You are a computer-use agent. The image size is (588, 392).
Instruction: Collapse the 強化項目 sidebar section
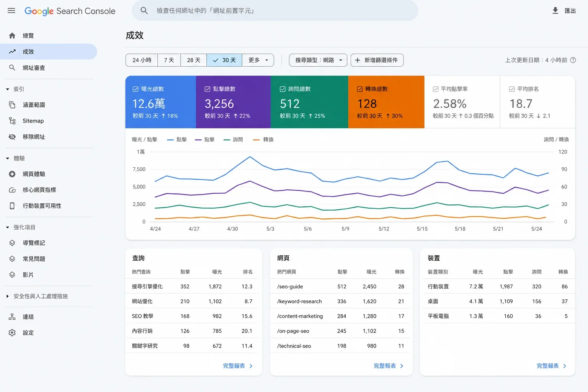tap(7, 227)
